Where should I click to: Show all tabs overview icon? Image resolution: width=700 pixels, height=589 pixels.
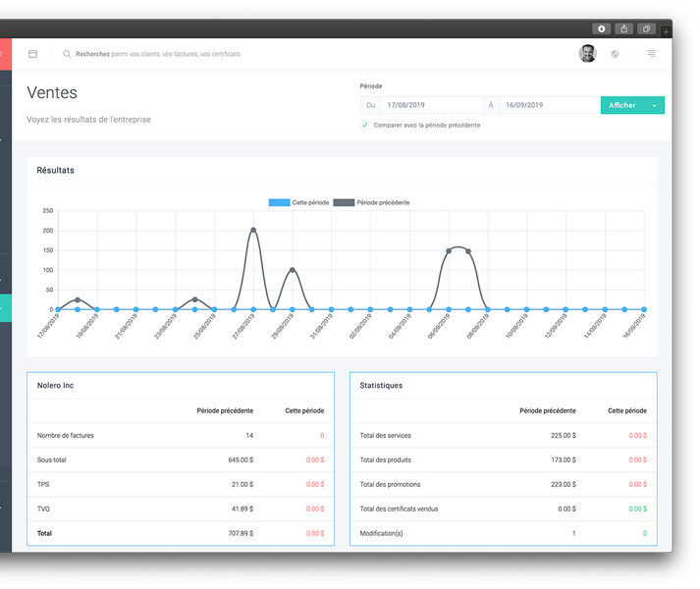click(647, 28)
